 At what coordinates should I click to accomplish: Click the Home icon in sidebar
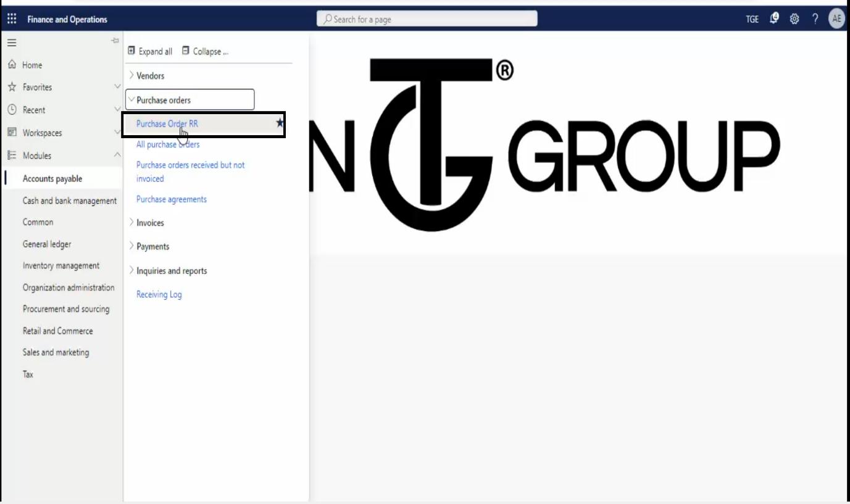click(11, 65)
